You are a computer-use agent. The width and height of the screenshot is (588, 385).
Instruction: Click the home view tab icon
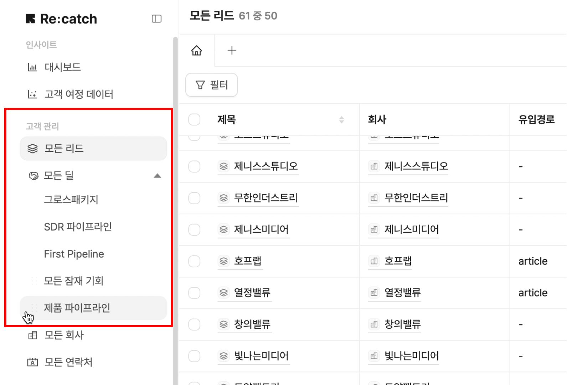[196, 51]
